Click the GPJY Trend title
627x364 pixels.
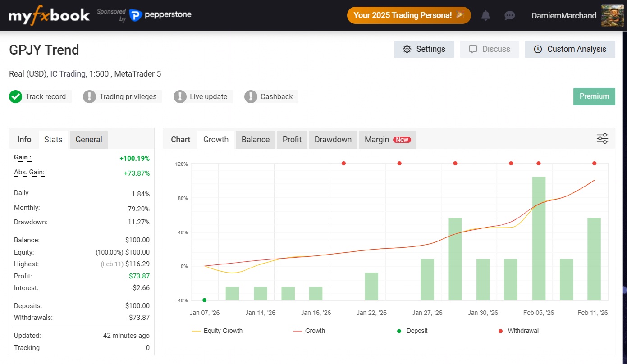pos(44,50)
